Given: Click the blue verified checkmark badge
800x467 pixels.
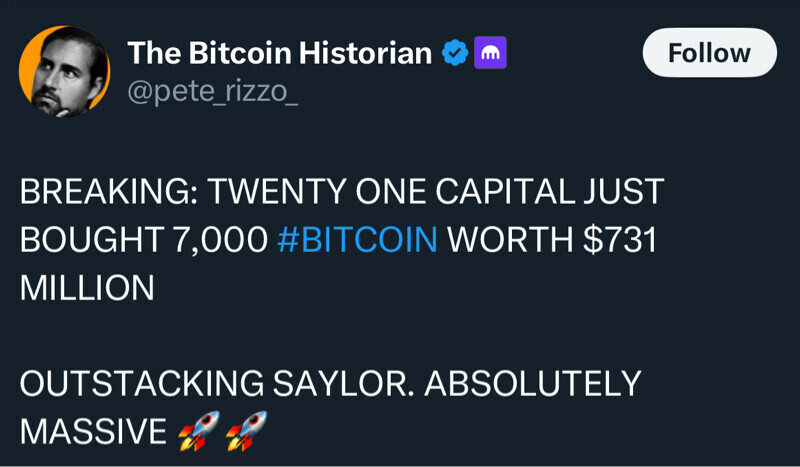Looking at the screenshot, I should [455, 53].
